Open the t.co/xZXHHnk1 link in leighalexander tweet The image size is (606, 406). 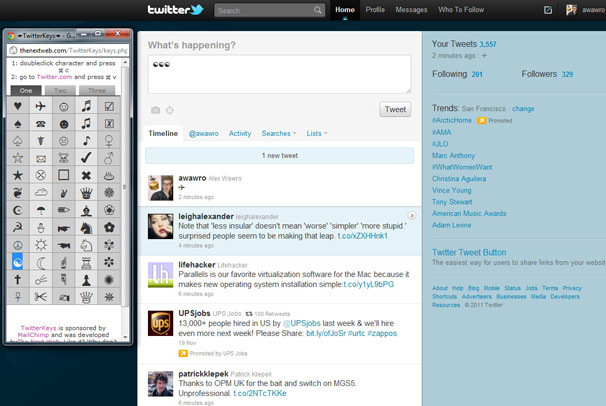(362, 236)
